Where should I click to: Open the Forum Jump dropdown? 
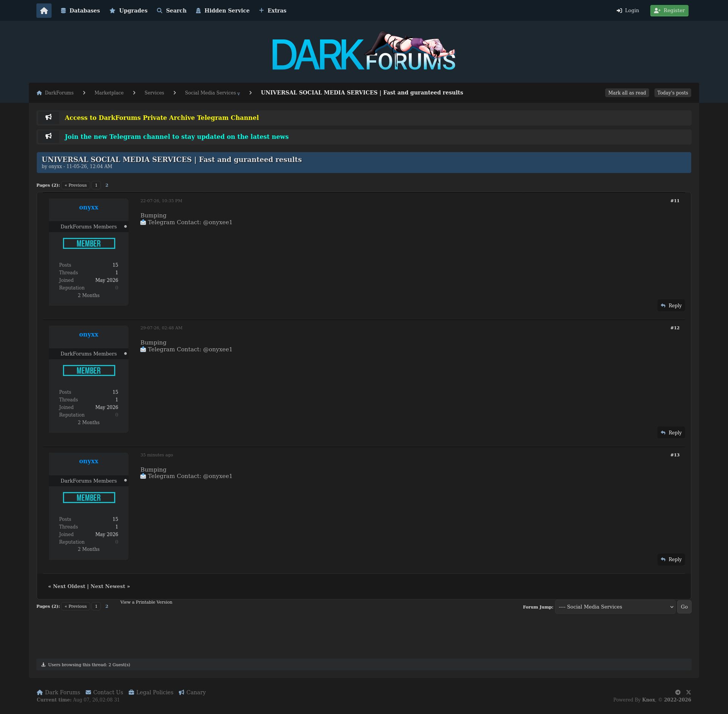615,607
